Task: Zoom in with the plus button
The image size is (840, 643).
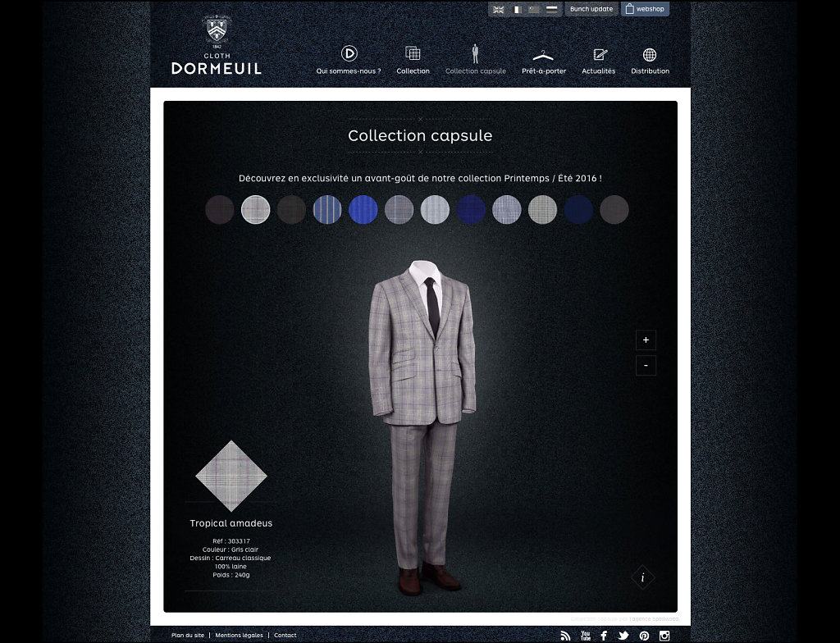Action: point(646,340)
